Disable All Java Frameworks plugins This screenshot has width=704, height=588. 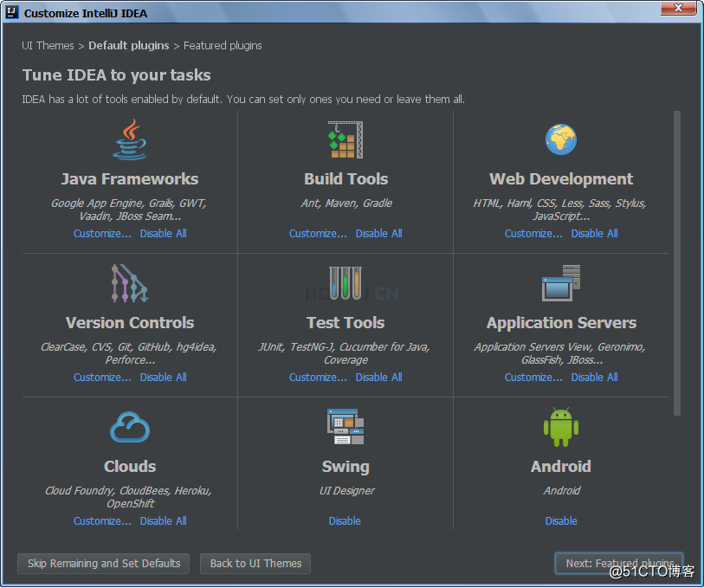(x=164, y=234)
